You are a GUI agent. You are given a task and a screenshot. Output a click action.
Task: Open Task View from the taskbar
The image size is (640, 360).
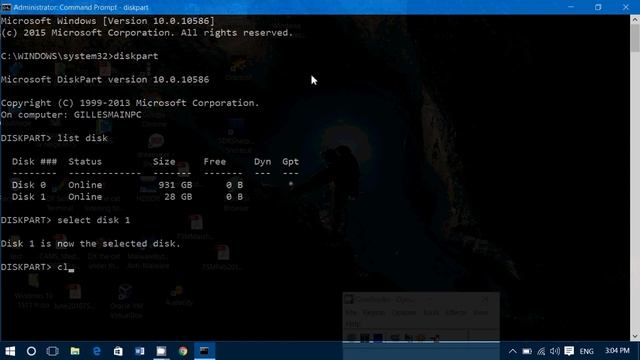(53, 351)
